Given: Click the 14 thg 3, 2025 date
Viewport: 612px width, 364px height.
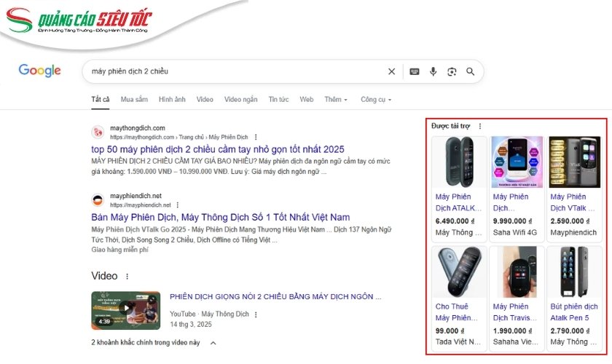Looking at the screenshot, I should 191,324.
